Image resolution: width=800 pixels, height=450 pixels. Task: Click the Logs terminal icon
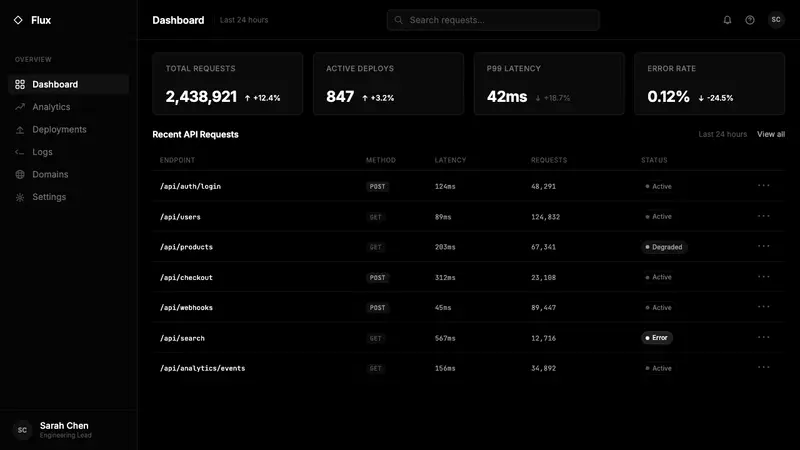(x=20, y=152)
